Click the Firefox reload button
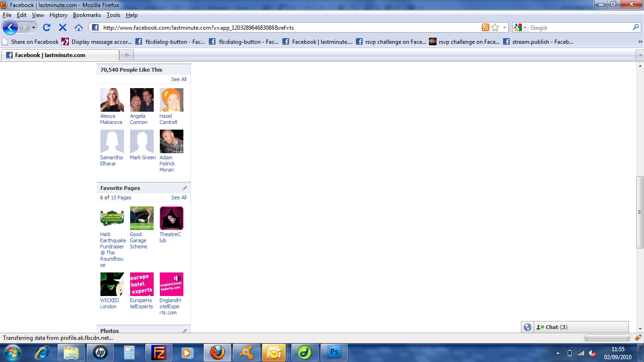644x362 pixels. [47, 27]
